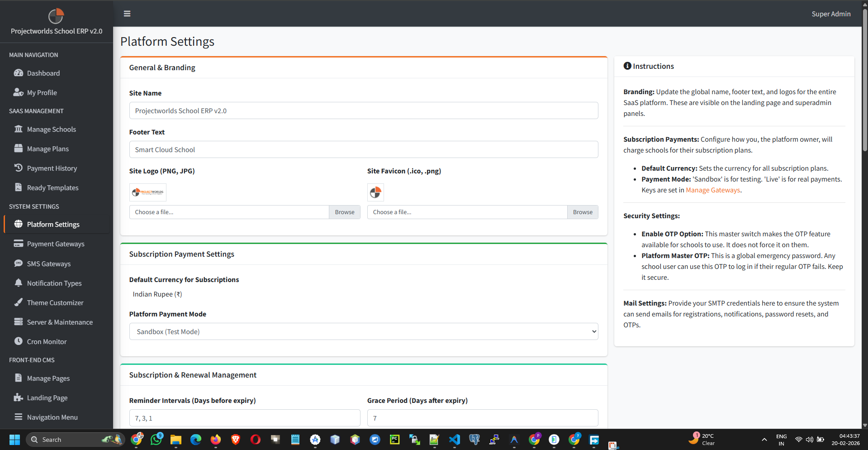The height and width of the screenshot is (450, 868).
Task: Open the Ready Templates section
Action: click(52, 187)
